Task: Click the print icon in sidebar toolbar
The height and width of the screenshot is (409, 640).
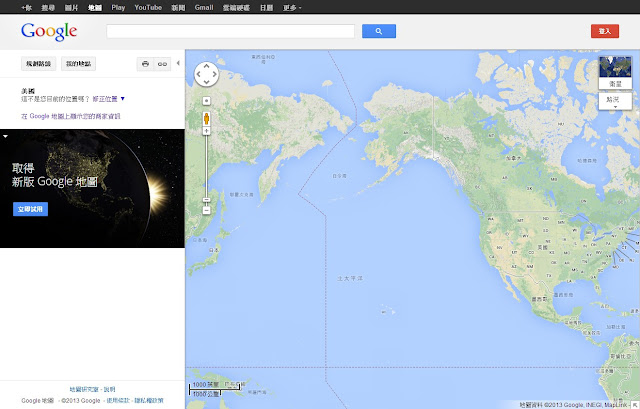Action: 145,64
